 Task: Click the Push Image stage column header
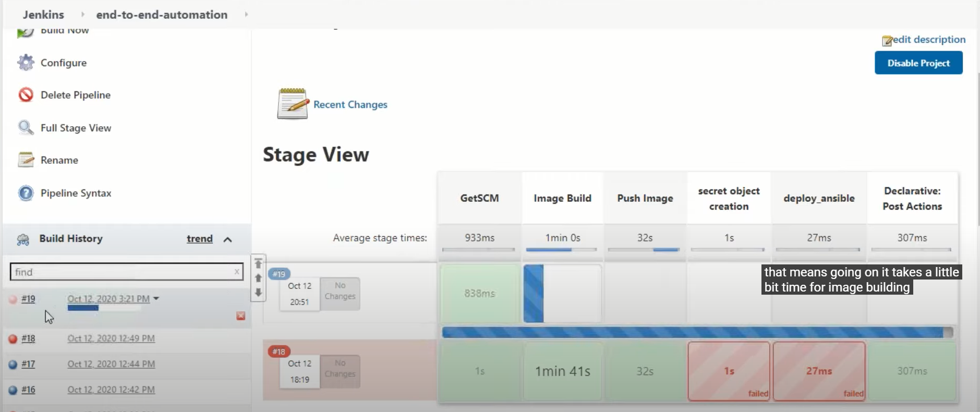click(645, 198)
